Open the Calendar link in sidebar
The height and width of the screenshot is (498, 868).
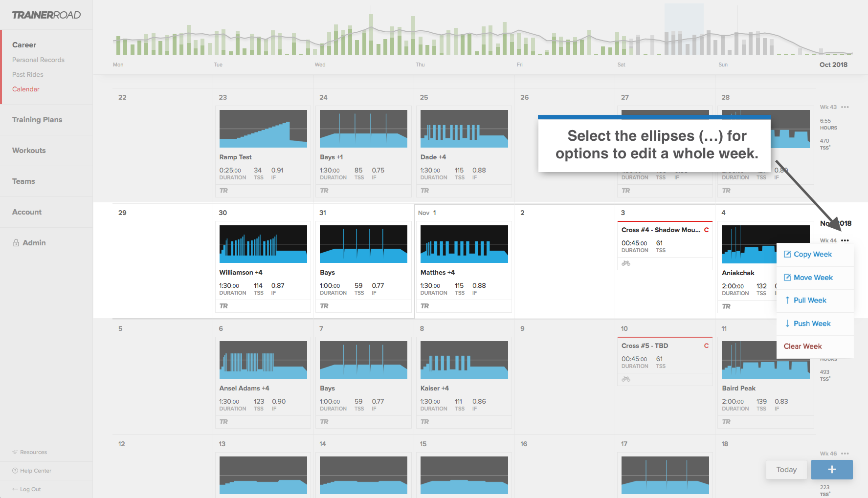pos(26,89)
